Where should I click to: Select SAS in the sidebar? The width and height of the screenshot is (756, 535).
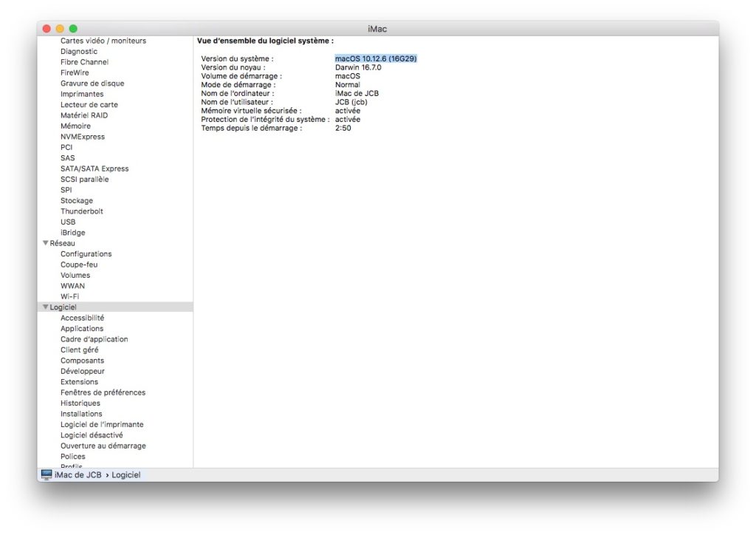pos(67,157)
